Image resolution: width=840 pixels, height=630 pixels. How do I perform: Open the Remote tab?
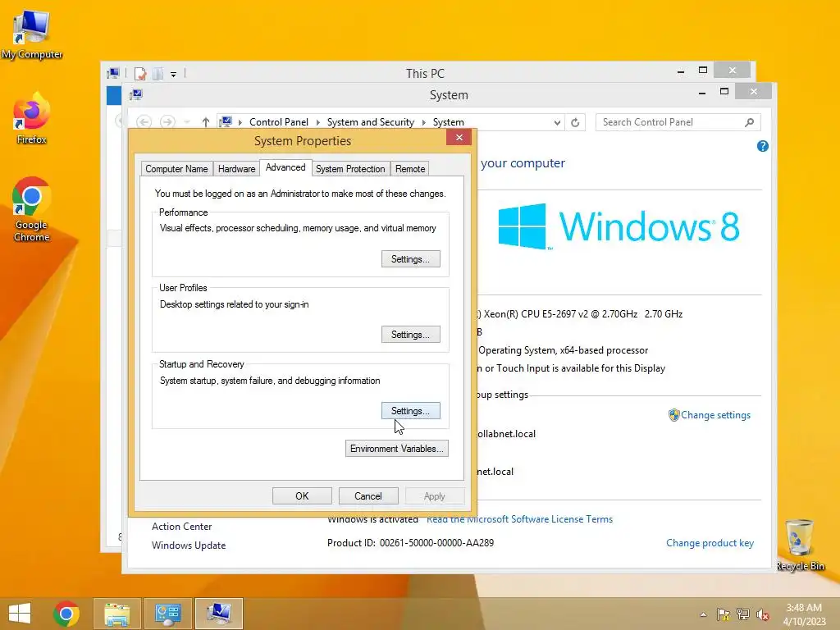(x=410, y=169)
